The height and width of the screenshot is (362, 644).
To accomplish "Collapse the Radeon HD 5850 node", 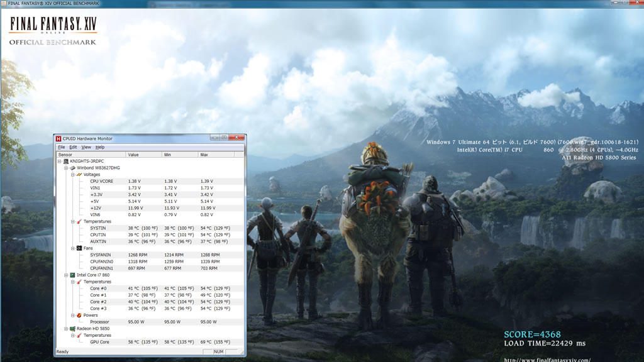I will coord(66,329).
